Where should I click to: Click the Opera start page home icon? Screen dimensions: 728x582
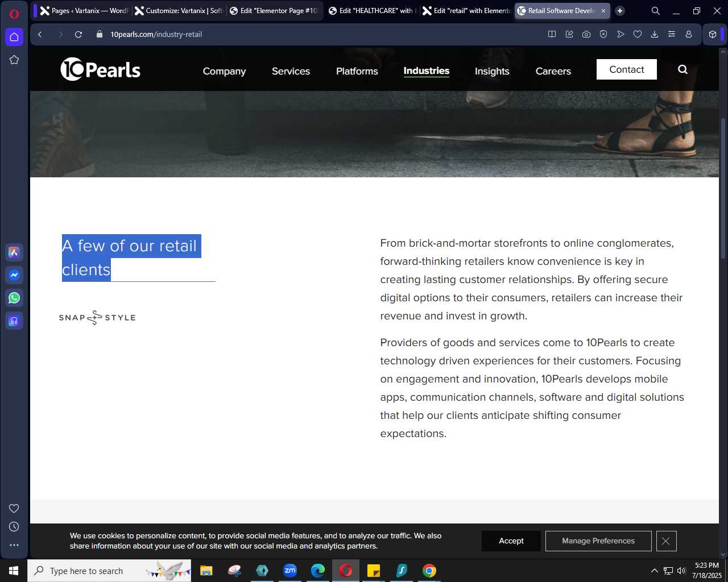tap(14, 37)
